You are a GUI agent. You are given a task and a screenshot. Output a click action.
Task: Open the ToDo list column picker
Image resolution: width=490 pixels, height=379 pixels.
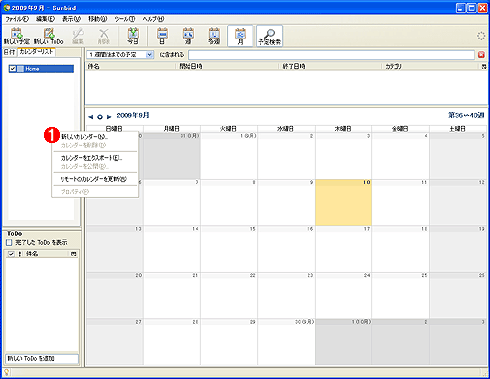click(74, 254)
